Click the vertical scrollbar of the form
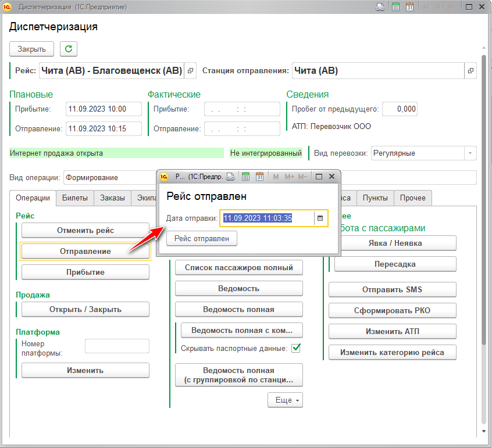 (x=483, y=232)
